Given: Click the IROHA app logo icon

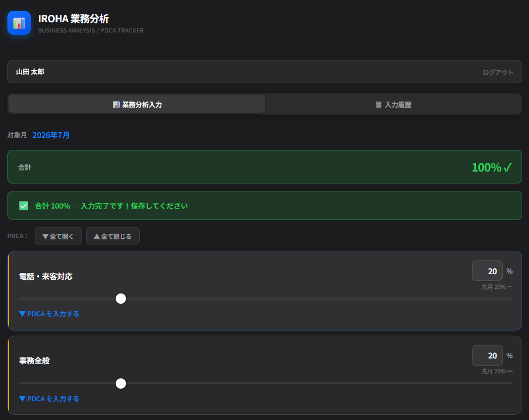Looking at the screenshot, I should pyautogui.click(x=19, y=23).
